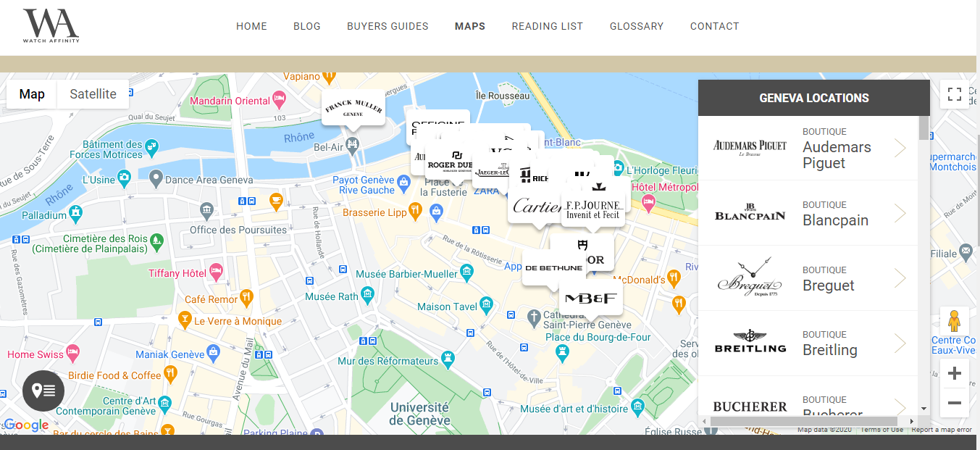This screenshot has width=980, height=450.
Task: Toggle fullscreen map view
Action: click(955, 94)
